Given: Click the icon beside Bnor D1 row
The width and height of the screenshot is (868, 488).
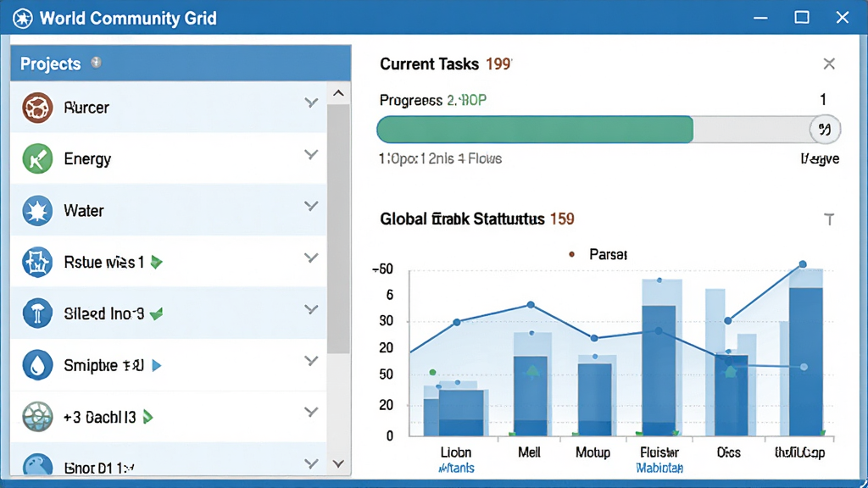Looking at the screenshot, I should (37, 465).
